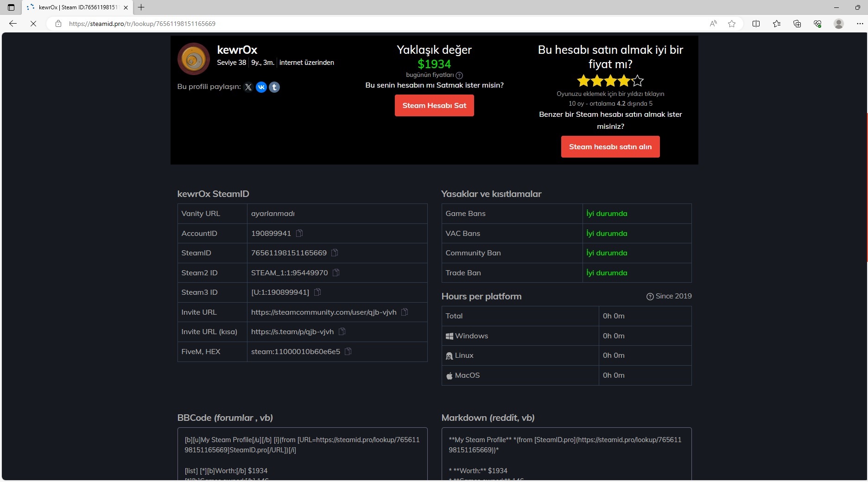868x482 pixels.
Task: Open a new browser tab
Action: [141, 7]
